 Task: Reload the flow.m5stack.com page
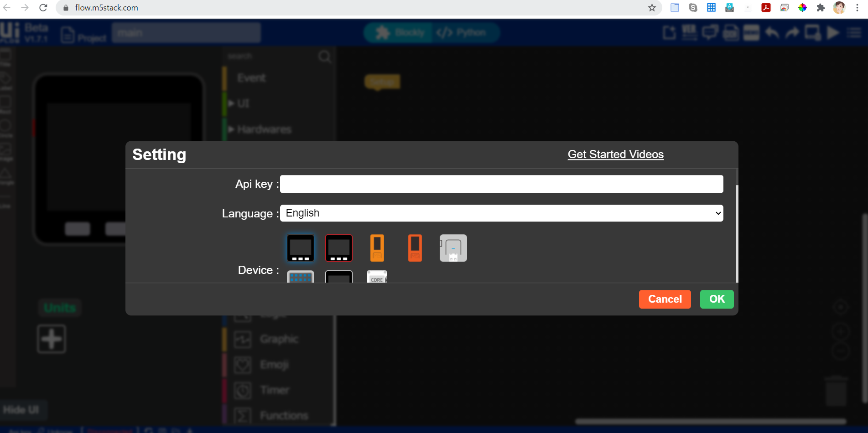tap(43, 8)
